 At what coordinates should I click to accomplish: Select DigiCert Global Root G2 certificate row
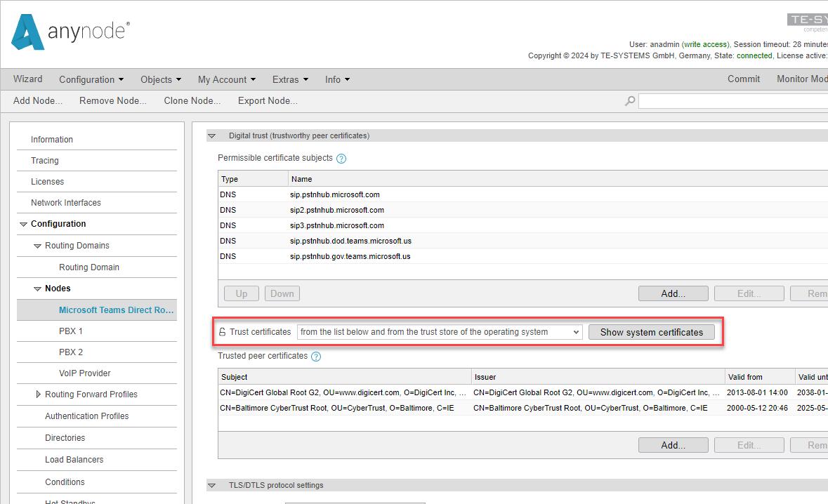[523, 392]
